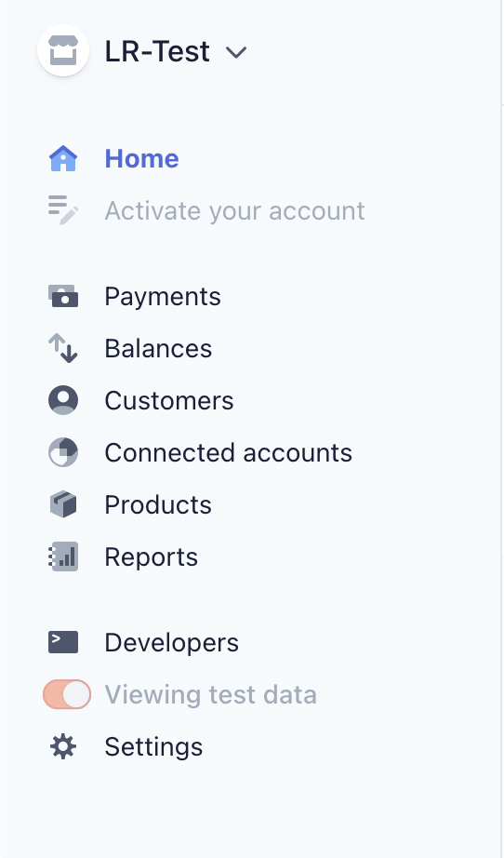
Task: Open the Settings gear icon
Action: tap(63, 746)
